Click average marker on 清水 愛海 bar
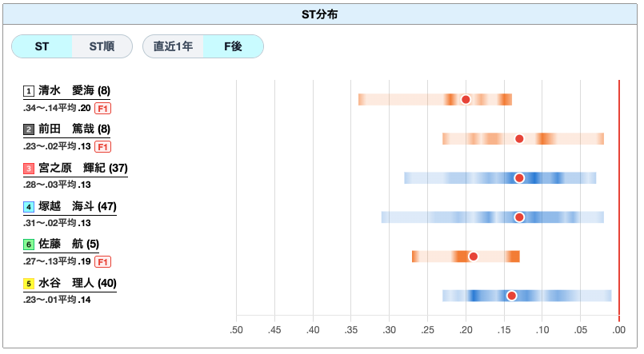This screenshot has height=354, width=644. [466, 100]
